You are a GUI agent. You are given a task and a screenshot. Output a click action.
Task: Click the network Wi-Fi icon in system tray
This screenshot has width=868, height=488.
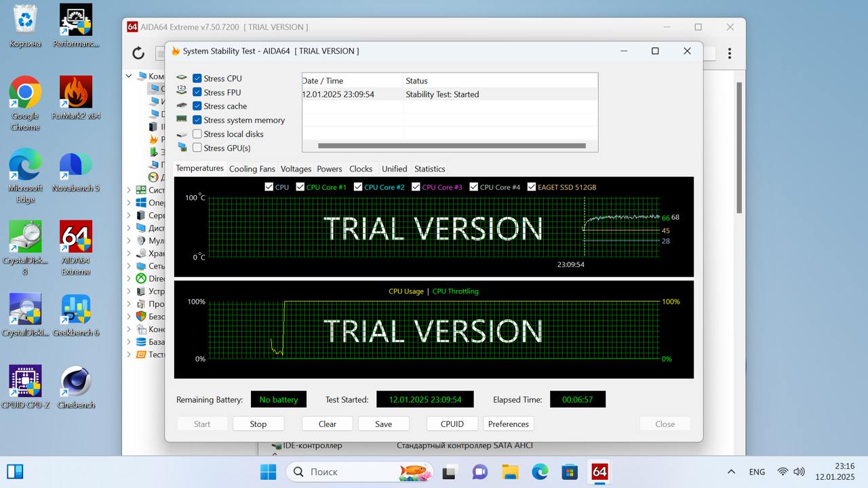click(x=783, y=472)
